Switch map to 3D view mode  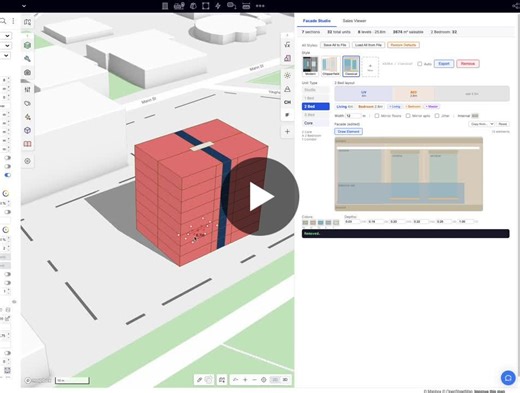(x=285, y=380)
